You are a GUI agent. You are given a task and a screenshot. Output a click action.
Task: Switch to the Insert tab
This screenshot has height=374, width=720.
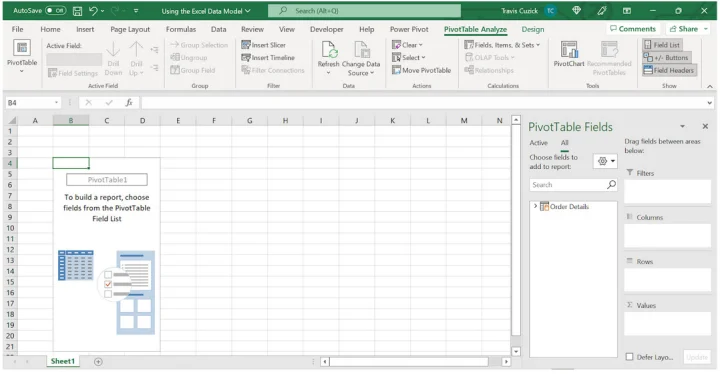click(x=85, y=29)
